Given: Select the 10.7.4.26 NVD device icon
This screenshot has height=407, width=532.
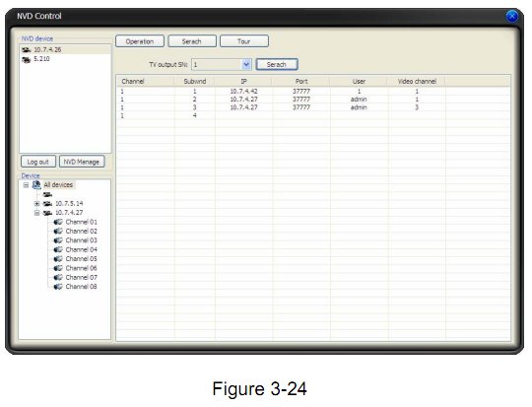Looking at the screenshot, I should 27,50.
